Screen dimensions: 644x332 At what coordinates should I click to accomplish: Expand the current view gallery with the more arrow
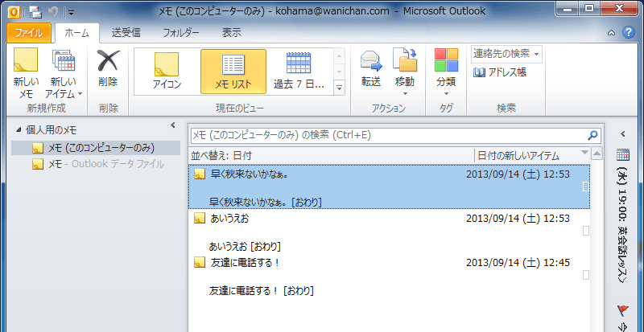339,87
